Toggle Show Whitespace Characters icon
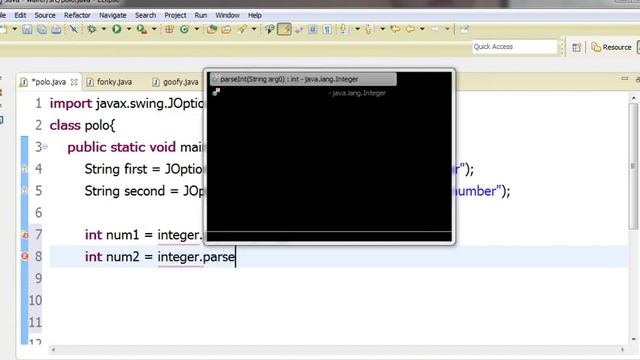The image size is (640, 360). (327, 29)
